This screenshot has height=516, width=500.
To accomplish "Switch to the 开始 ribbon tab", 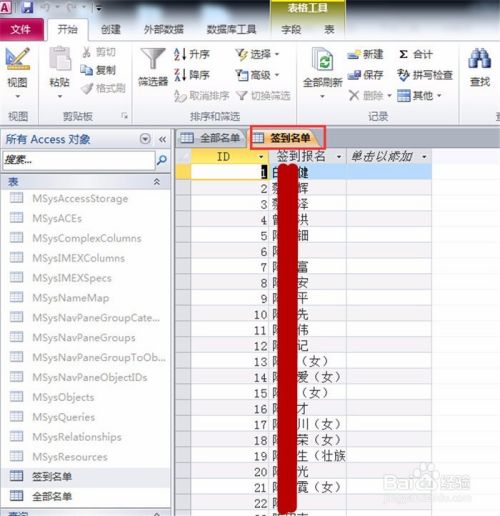I will (x=68, y=30).
